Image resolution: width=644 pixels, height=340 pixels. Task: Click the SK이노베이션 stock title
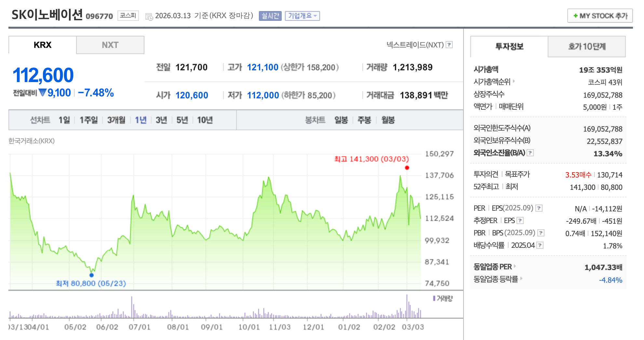click(x=47, y=15)
